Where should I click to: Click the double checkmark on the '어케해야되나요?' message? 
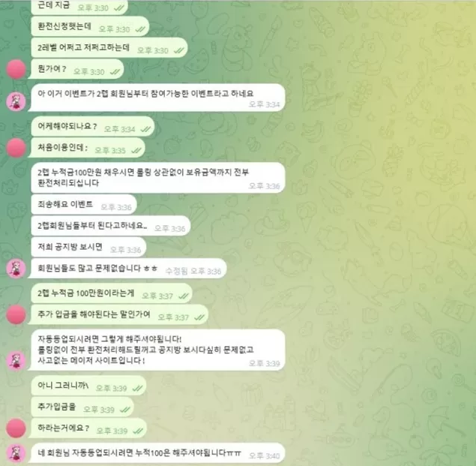coord(145,129)
